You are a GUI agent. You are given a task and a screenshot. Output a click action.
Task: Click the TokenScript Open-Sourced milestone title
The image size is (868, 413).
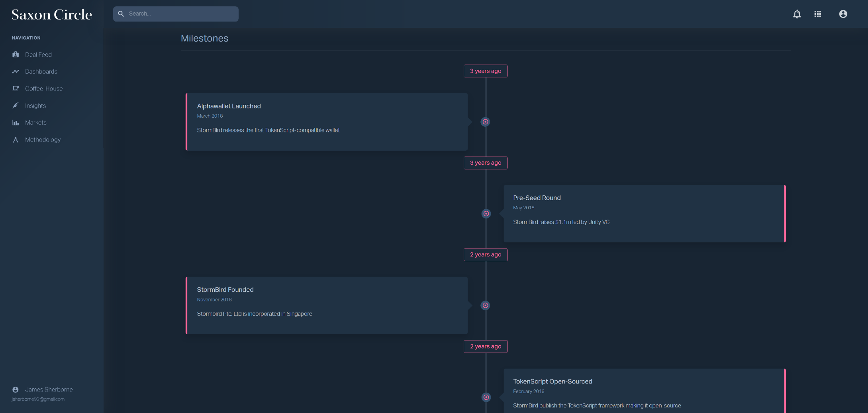(x=553, y=382)
